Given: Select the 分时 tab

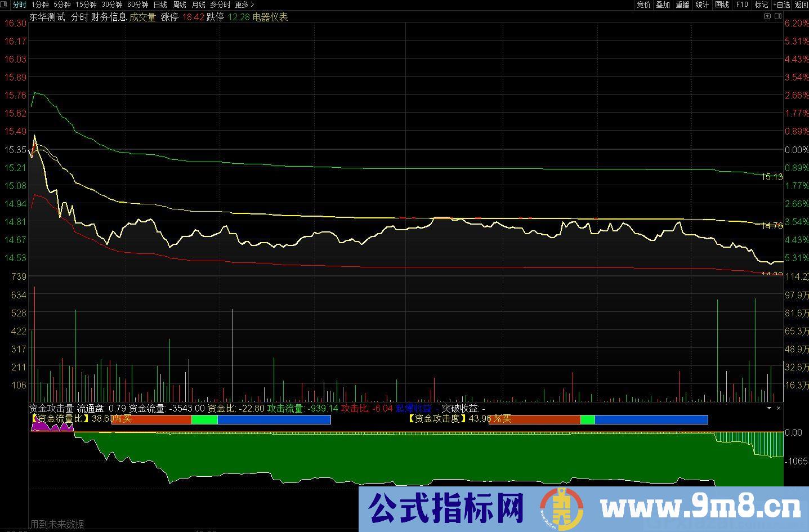Looking at the screenshot, I should pyautogui.click(x=19, y=5).
